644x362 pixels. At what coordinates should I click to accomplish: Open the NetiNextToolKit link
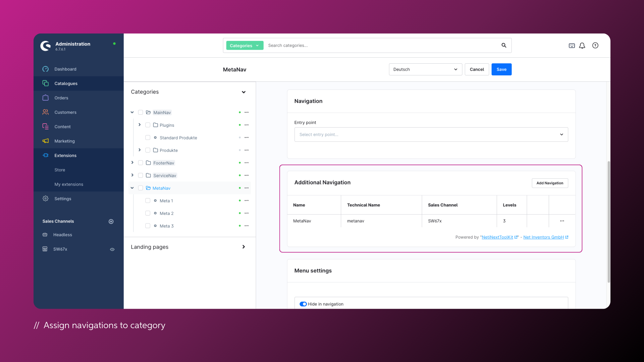click(x=499, y=237)
